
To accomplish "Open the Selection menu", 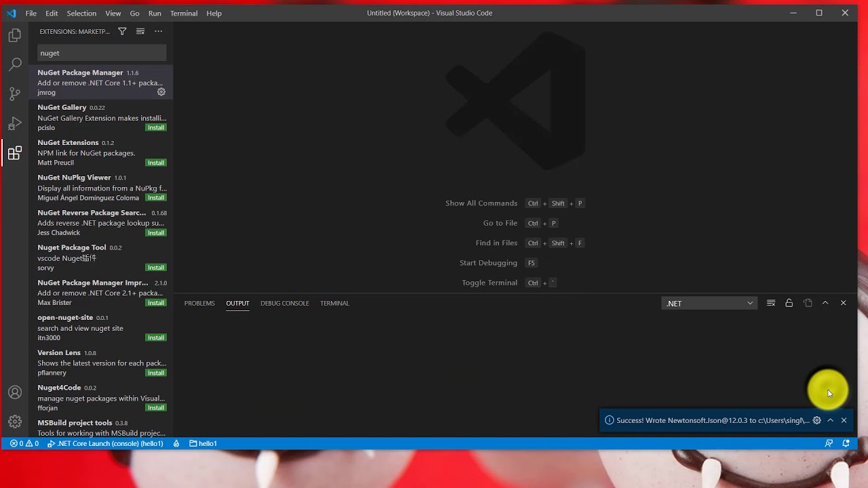I will tap(81, 13).
